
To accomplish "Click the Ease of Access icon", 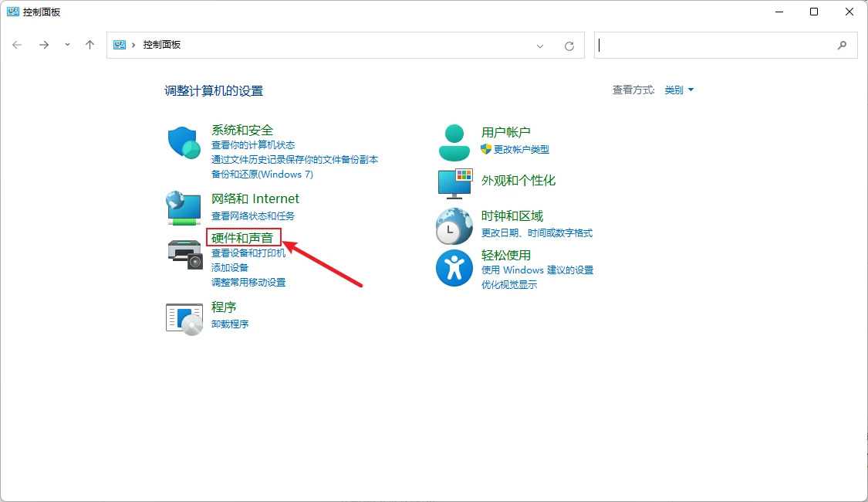I will coord(454,268).
